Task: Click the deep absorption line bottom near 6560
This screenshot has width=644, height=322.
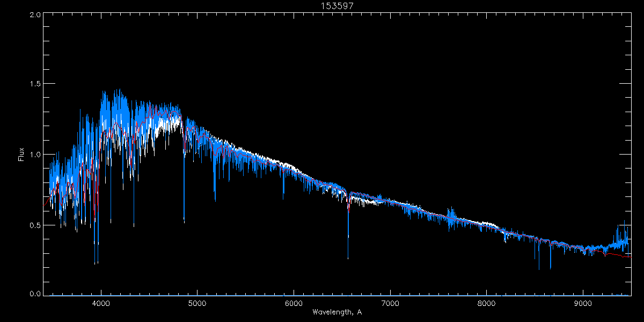Action: 348,258
